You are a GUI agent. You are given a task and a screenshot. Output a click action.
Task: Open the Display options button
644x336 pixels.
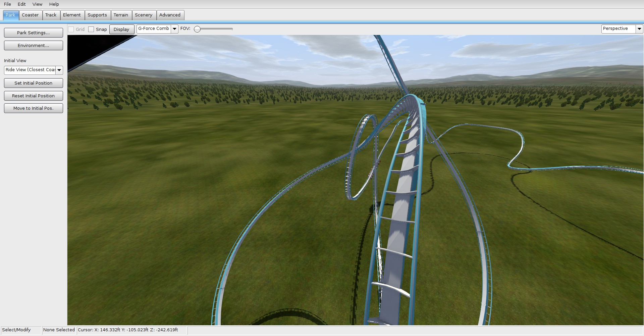click(x=121, y=29)
